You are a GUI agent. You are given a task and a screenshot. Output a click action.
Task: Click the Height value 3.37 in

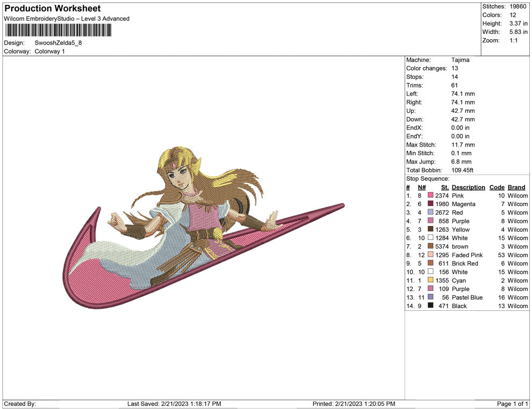pyautogui.click(x=518, y=24)
